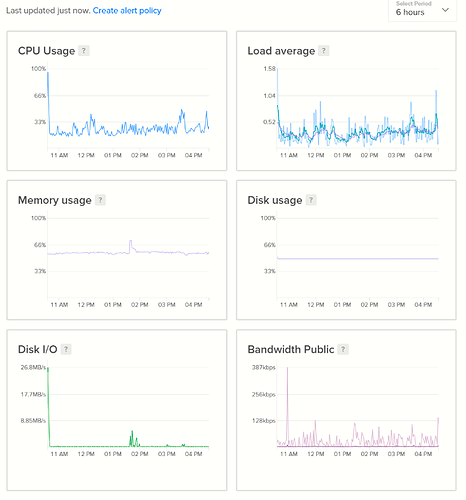Click the Last updated just now text

point(48,11)
